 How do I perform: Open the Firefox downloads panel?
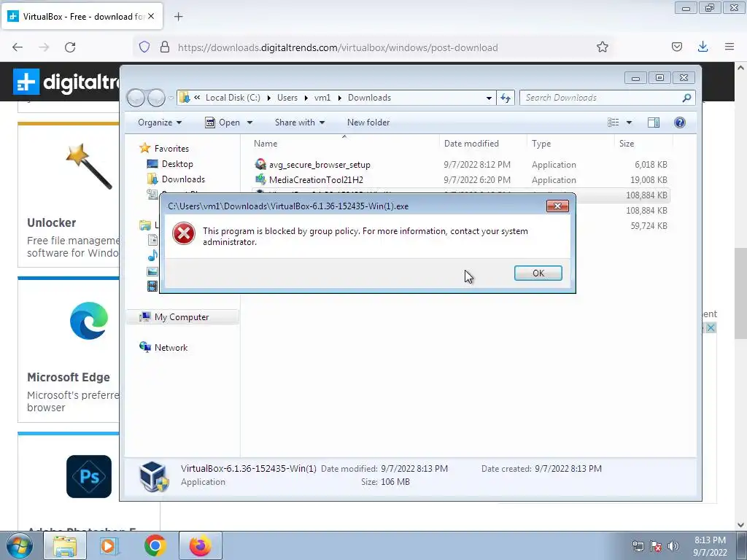click(703, 47)
